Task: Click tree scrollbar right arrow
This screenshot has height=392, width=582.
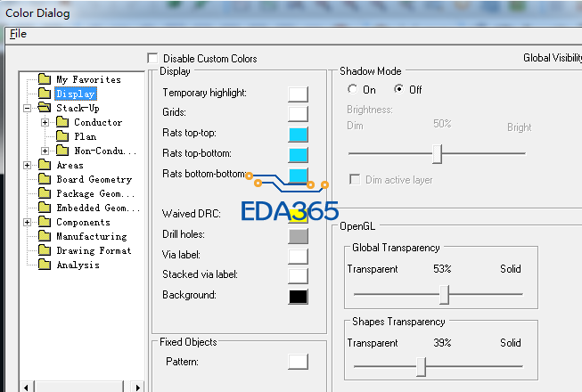Action: [x=137, y=388]
